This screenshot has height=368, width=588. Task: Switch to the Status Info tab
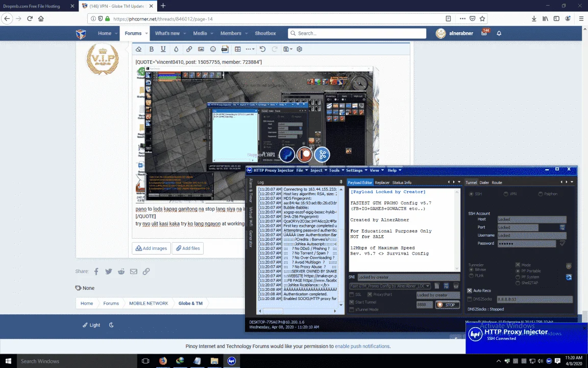pyautogui.click(x=402, y=182)
